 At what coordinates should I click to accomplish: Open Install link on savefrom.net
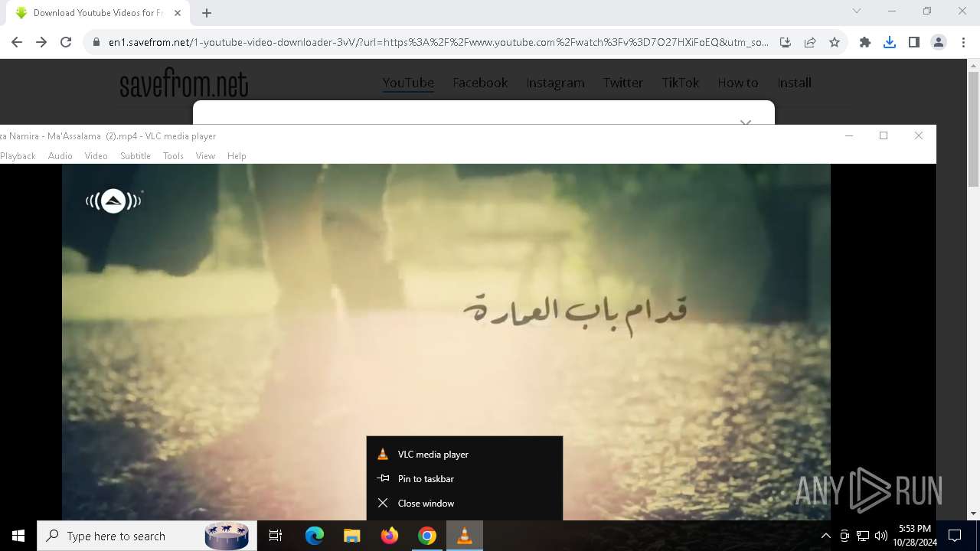794,83
